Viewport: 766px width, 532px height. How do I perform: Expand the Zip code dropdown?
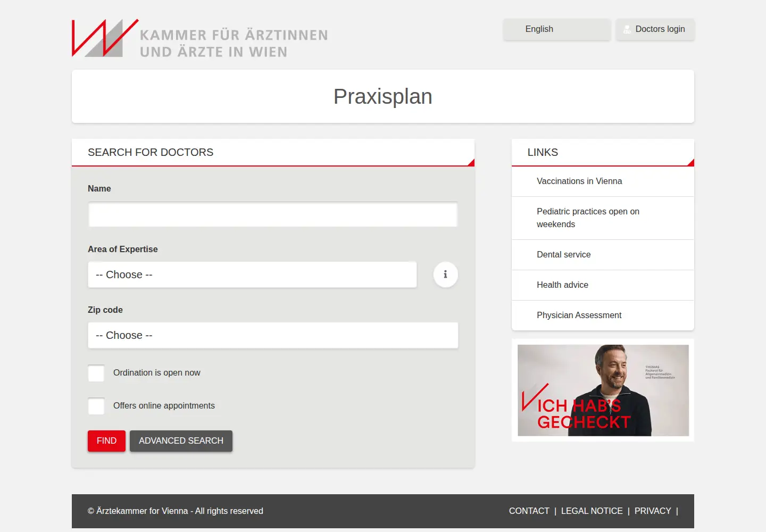(x=273, y=335)
